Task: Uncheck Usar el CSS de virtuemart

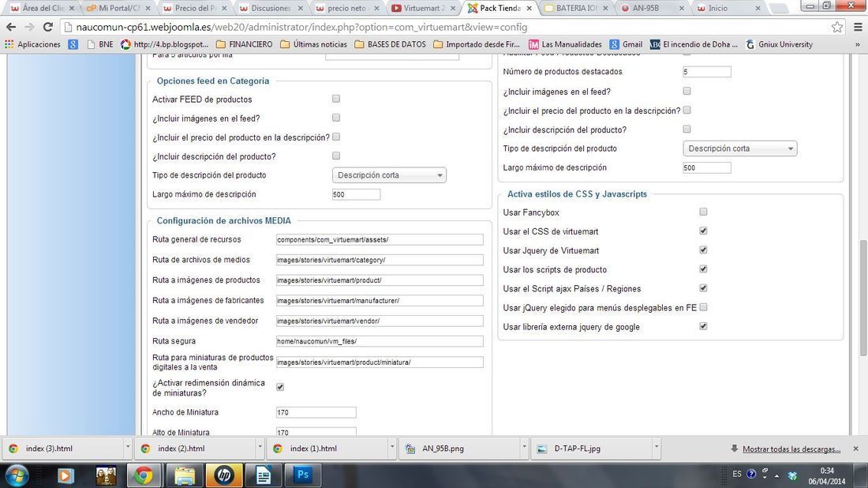Action: [703, 231]
